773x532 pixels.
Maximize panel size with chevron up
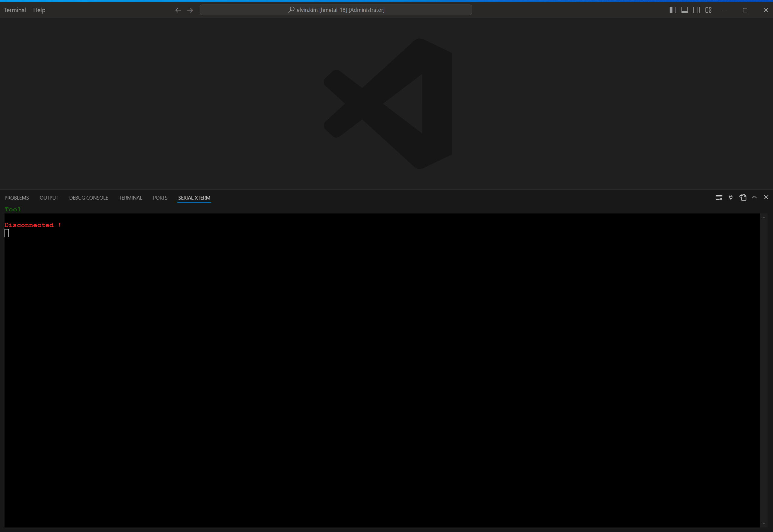click(x=754, y=197)
